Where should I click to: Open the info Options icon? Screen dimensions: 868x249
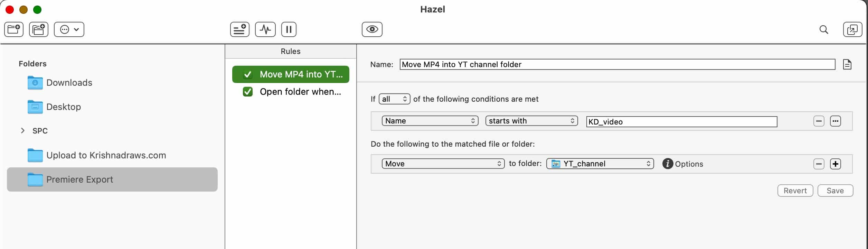click(x=668, y=164)
